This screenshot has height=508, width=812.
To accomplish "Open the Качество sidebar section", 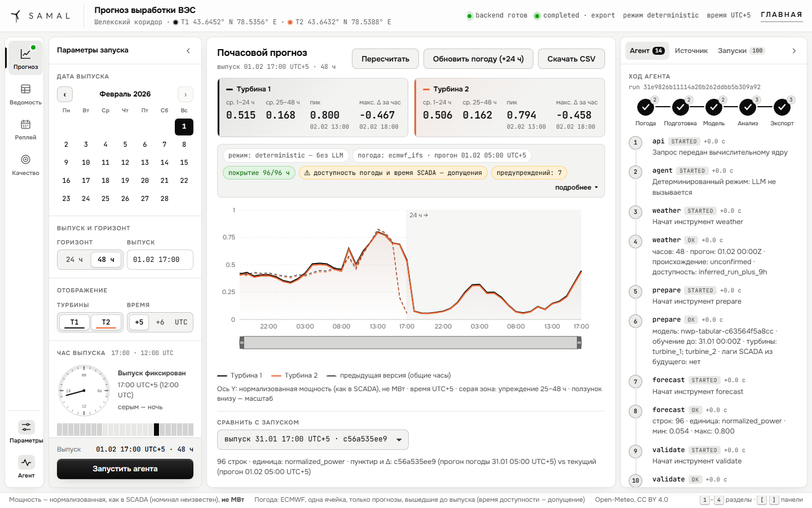I will [25, 165].
